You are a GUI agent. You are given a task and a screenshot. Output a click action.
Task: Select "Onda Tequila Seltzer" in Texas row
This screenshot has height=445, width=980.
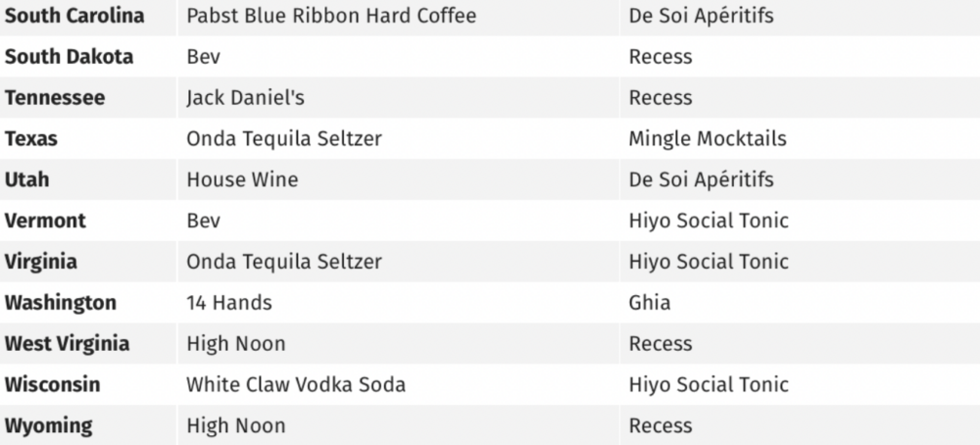[284, 139]
